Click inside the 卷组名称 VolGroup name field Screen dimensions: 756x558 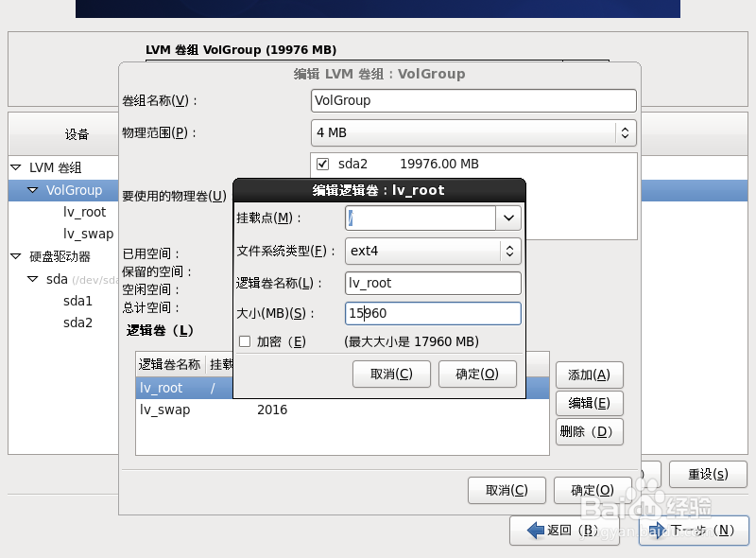point(472,100)
